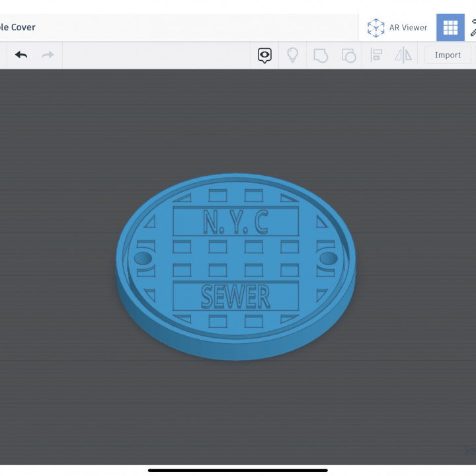
Task: Select the Mirror flip tool
Action: coord(403,56)
